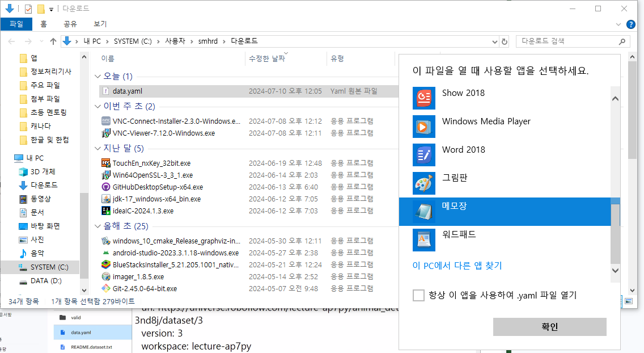Select the TouchEn_nxKey_32bit.exe icon
The width and height of the screenshot is (644, 353).
105,163
